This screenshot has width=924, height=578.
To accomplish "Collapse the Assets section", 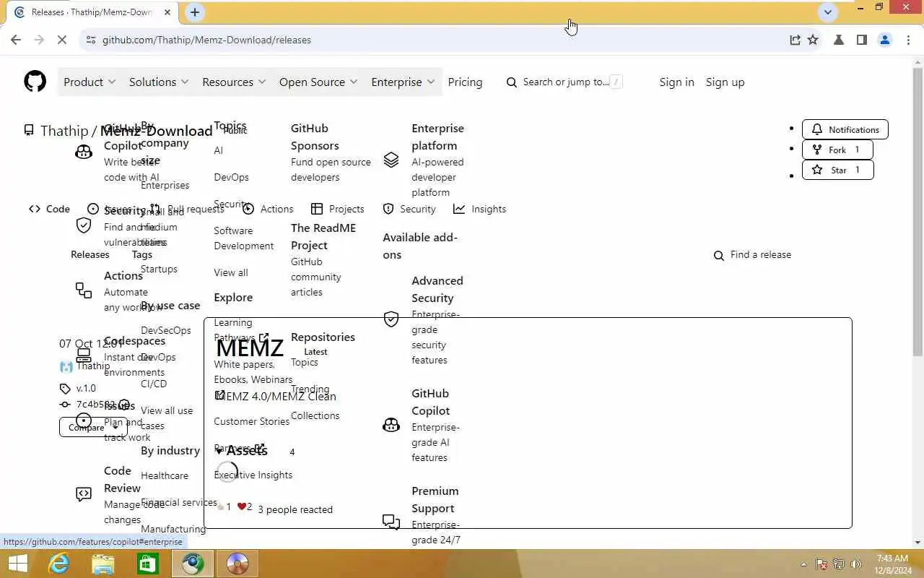I will [x=242, y=451].
